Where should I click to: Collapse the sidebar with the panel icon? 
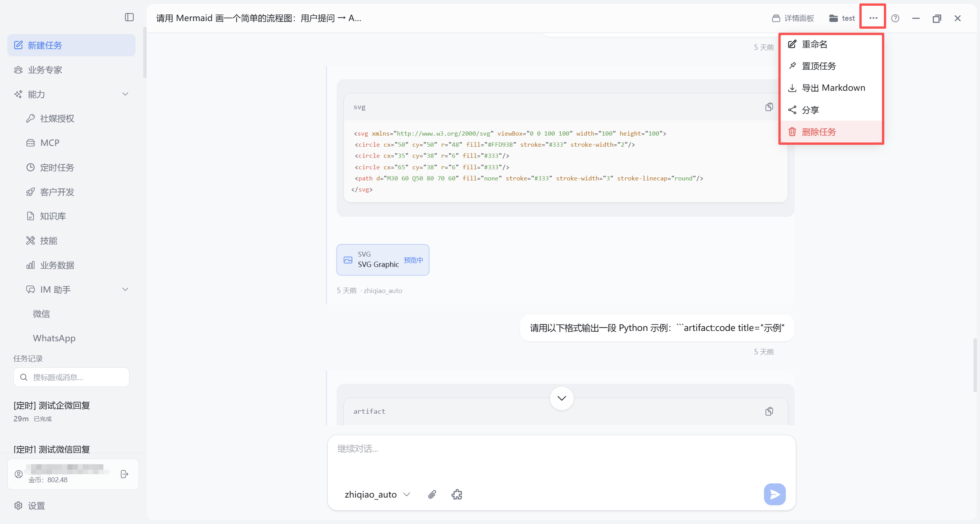[129, 17]
